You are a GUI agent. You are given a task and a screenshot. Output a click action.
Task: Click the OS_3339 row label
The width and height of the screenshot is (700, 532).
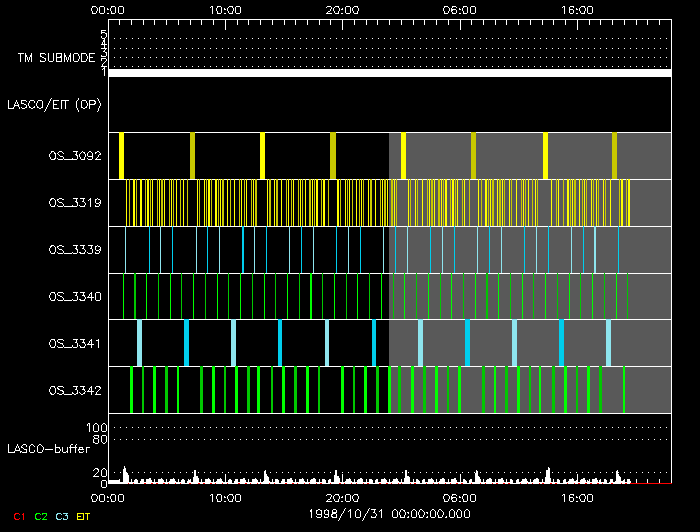pyautogui.click(x=75, y=249)
